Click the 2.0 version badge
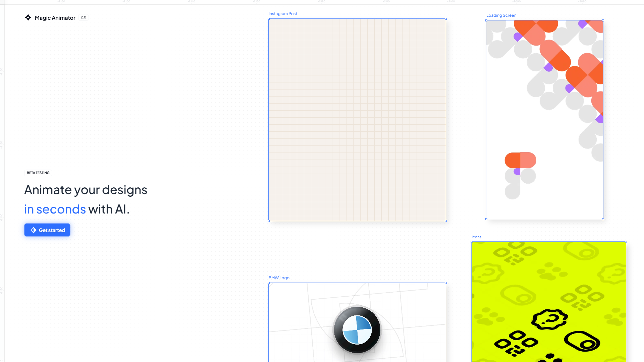The width and height of the screenshot is (644, 362). coord(84,17)
